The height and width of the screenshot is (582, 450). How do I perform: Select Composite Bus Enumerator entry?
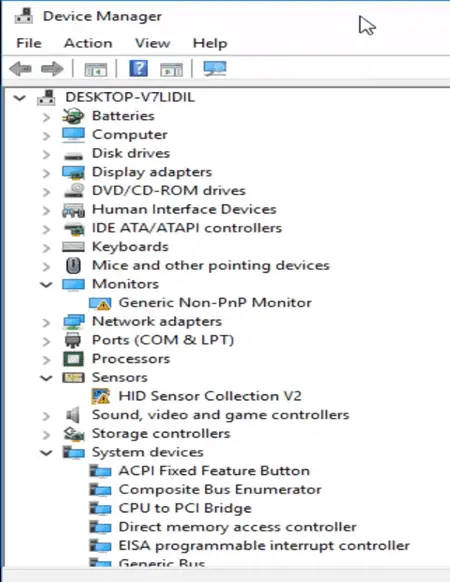220,490
